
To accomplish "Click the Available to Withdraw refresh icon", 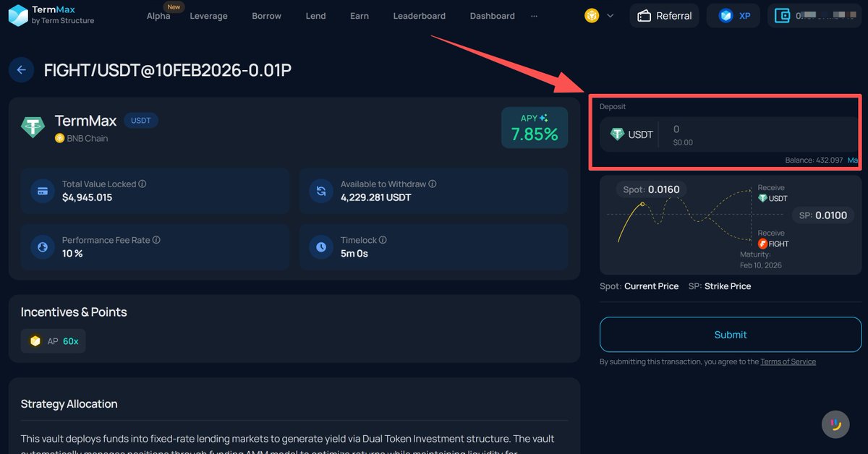I will (321, 191).
